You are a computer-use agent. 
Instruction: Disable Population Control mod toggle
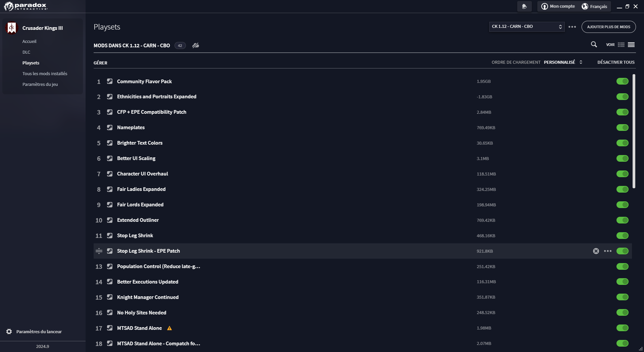[623, 266]
